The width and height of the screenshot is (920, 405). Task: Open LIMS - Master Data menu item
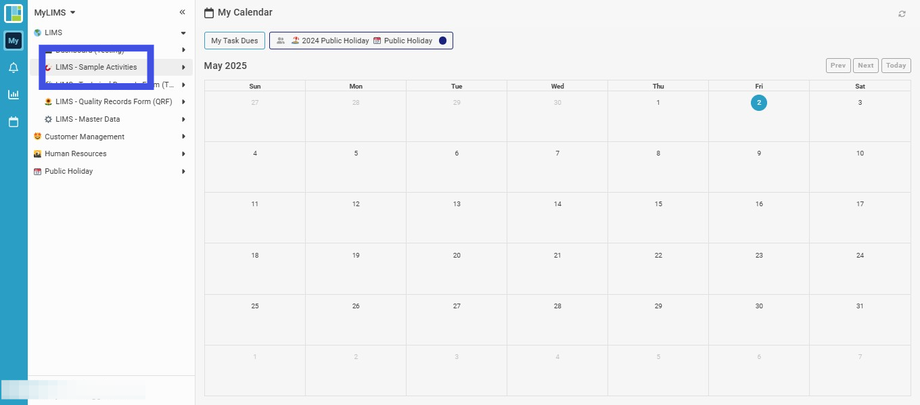[x=88, y=119]
